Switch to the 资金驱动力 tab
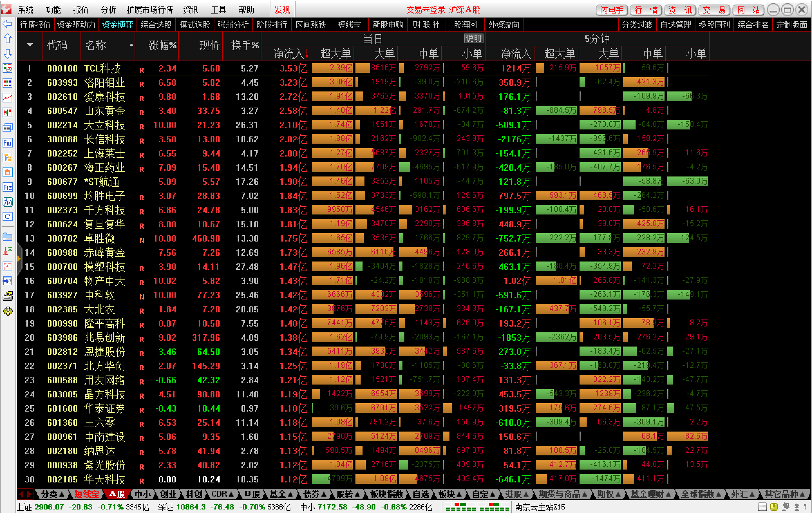 76,24
